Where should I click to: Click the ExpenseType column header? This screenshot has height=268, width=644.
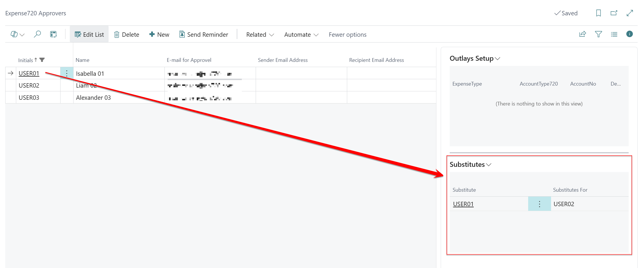pyautogui.click(x=467, y=84)
